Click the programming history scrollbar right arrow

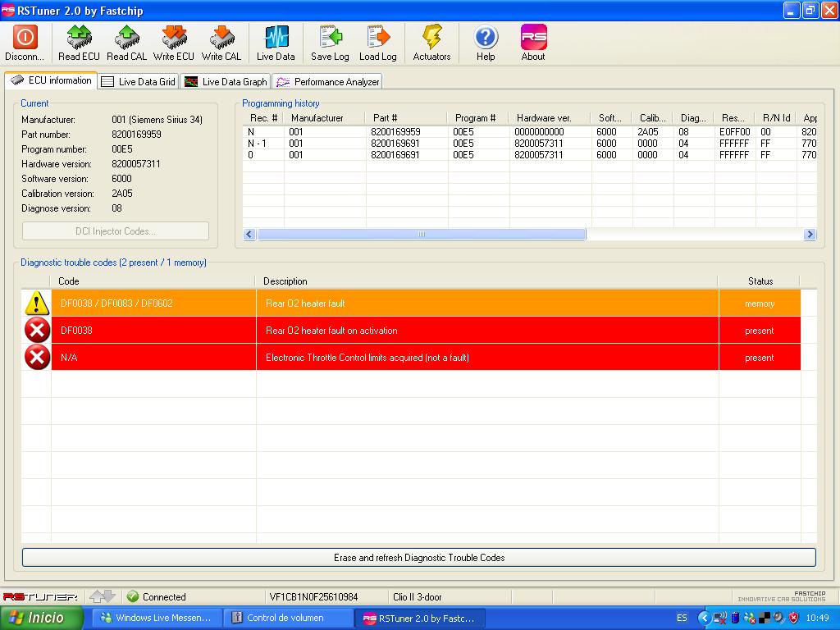point(810,234)
